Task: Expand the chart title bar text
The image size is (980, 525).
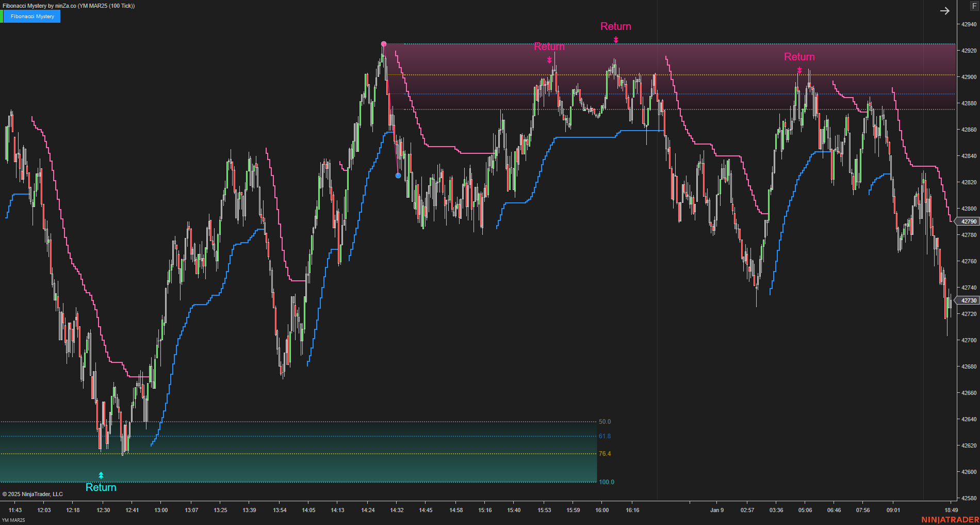Action: (70, 6)
